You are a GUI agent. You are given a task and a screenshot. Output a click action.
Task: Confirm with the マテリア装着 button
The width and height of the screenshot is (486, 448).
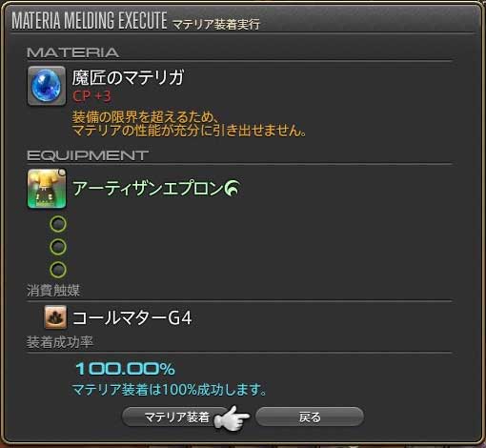(176, 417)
